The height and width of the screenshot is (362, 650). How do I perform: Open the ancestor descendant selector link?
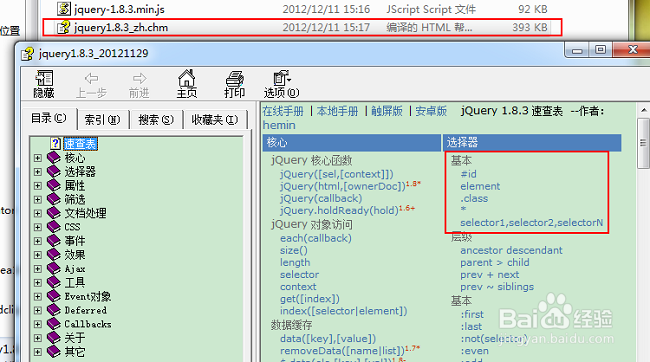(x=511, y=250)
